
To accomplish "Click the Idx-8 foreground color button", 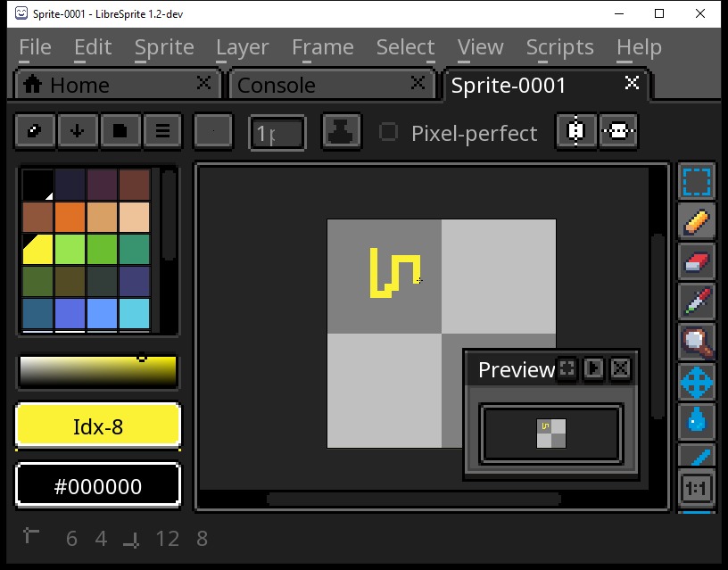I will (x=98, y=426).
